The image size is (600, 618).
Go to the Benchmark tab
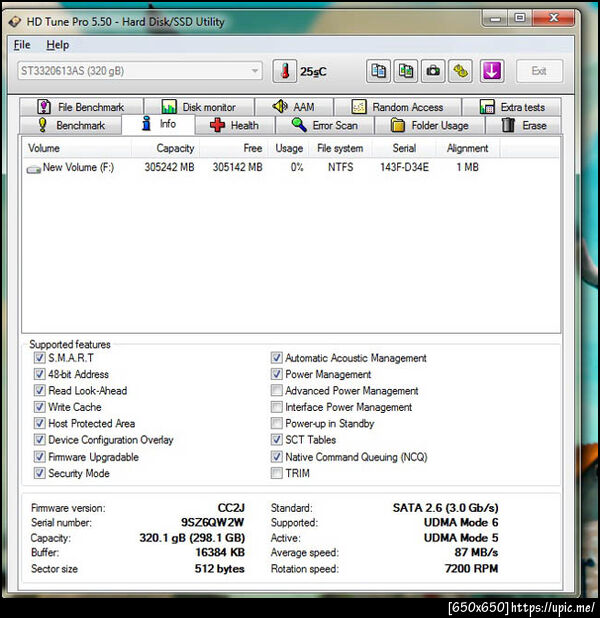click(71, 125)
